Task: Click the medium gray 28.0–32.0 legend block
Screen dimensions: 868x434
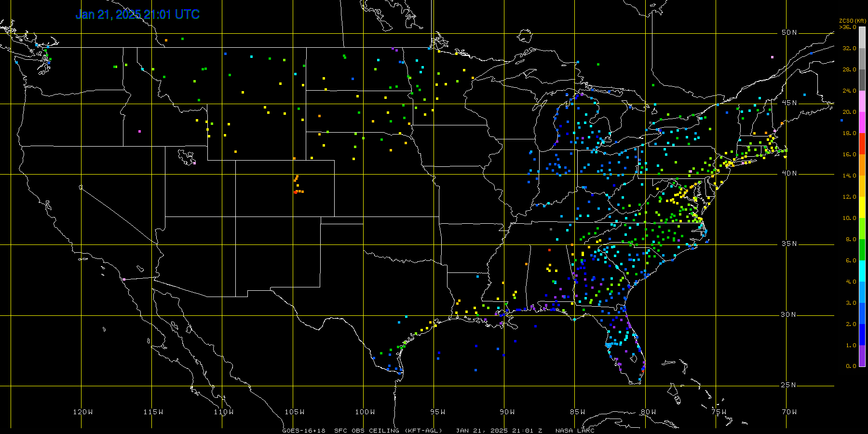Action: click(x=862, y=59)
